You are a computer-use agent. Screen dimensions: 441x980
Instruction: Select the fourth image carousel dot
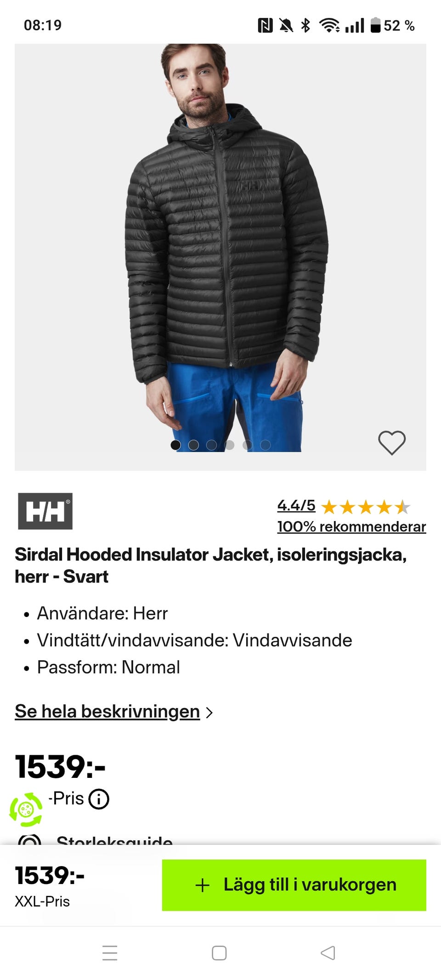(229, 445)
